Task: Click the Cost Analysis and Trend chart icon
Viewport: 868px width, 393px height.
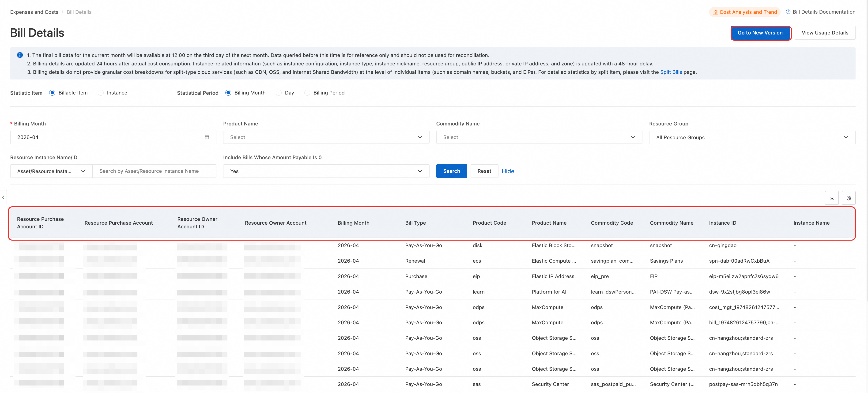Action: pos(715,12)
